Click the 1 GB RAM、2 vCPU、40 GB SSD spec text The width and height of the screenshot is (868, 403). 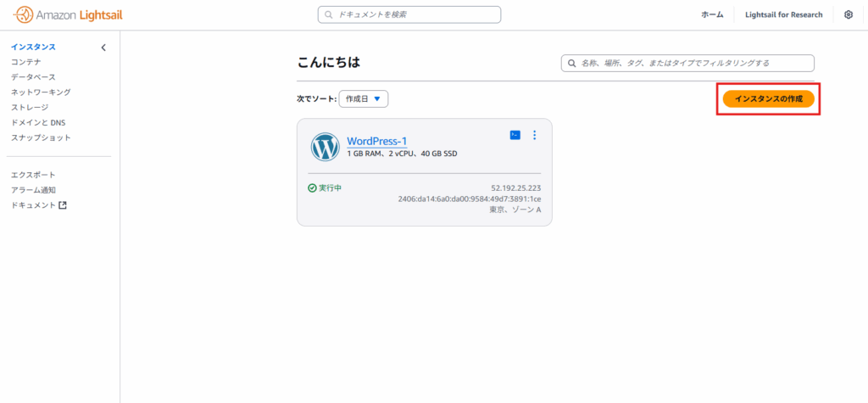(402, 154)
